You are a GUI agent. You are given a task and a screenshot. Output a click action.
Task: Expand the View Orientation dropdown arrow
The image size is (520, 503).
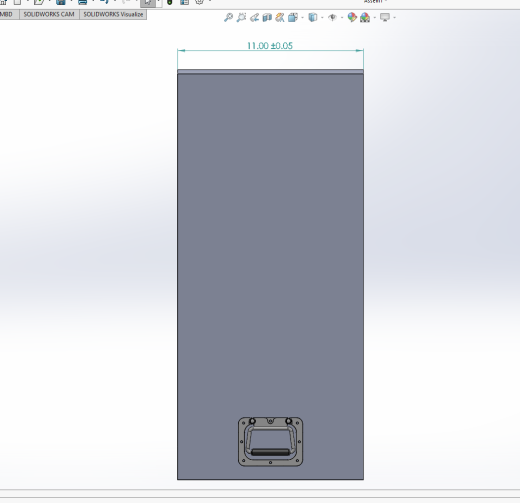tap(302, 17)
